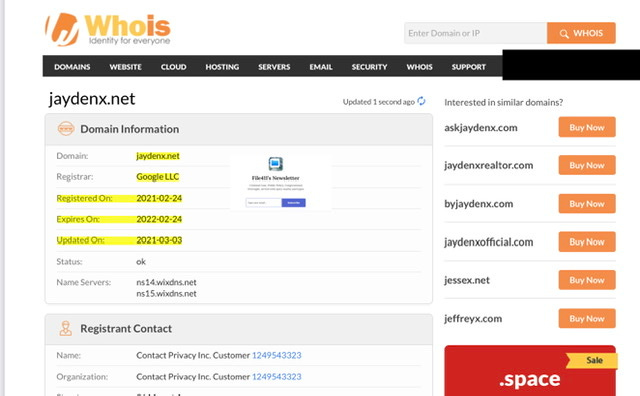Open the WEBSITE menu
The height and width of the screenshot is (396, 640).
click(125, 67)
